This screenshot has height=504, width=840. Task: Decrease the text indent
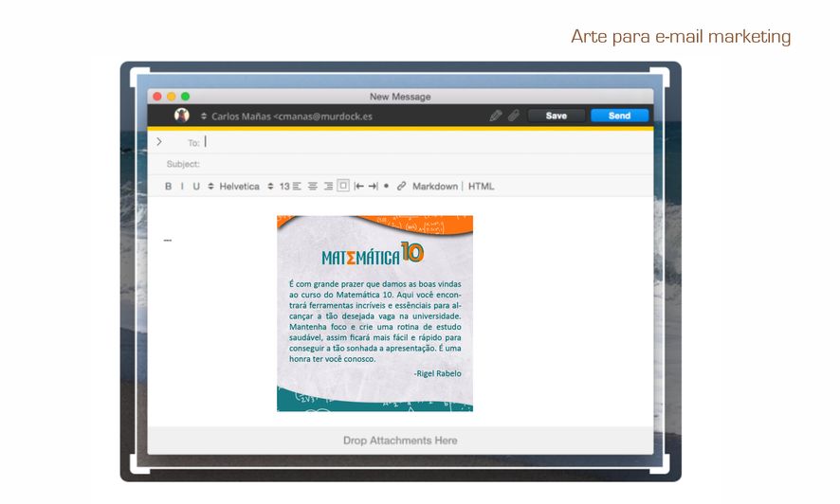(x=359, y=187)
